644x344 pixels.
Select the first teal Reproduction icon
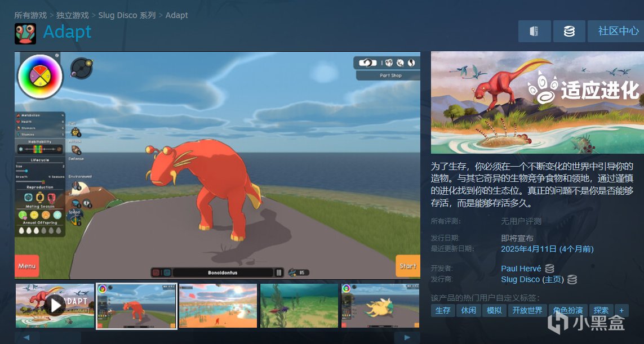[x=28, y=198]
